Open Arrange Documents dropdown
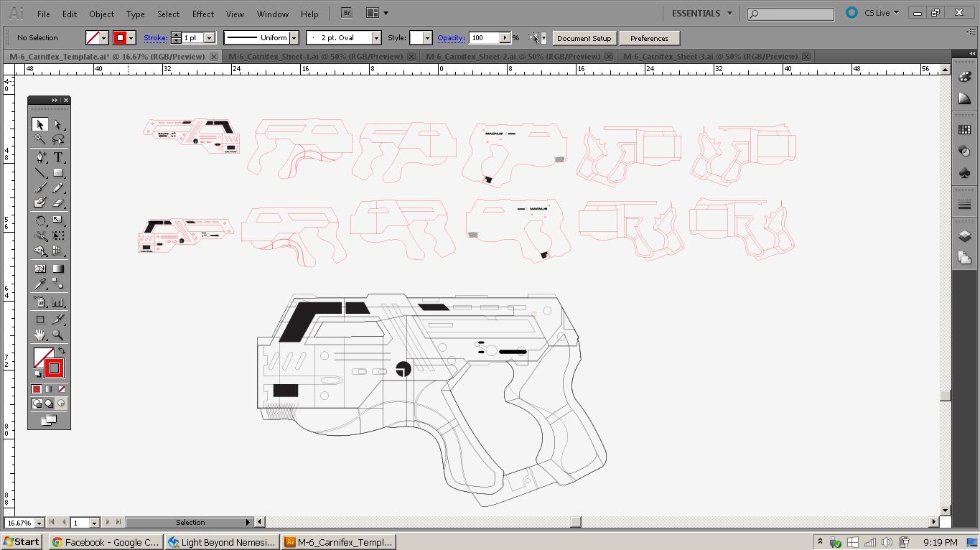Screen dimensions: 980x550 tap(377, 13)
